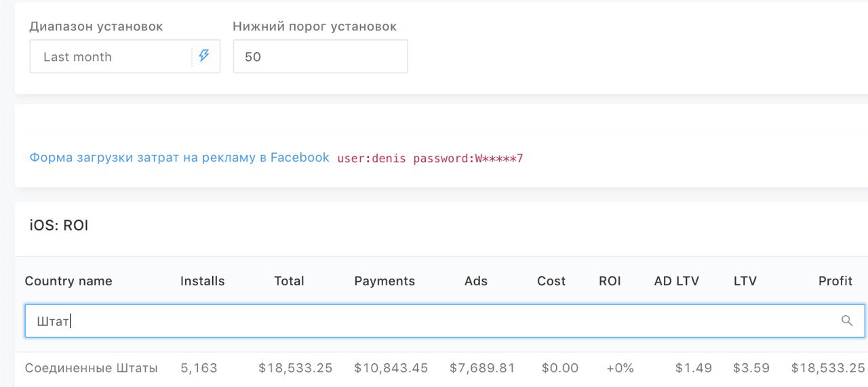Click the lightning bolt quick-range icon
868x387 pixels.
tap(204, 56)
